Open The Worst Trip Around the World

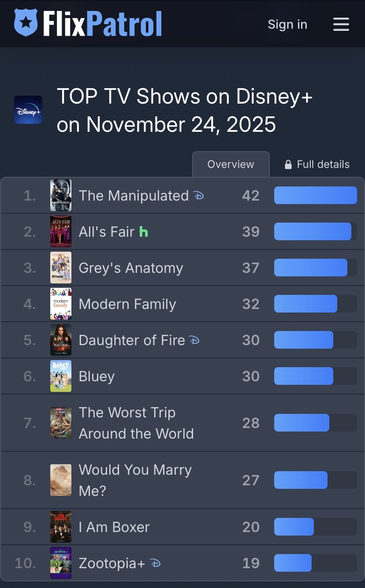pos(136,423)
